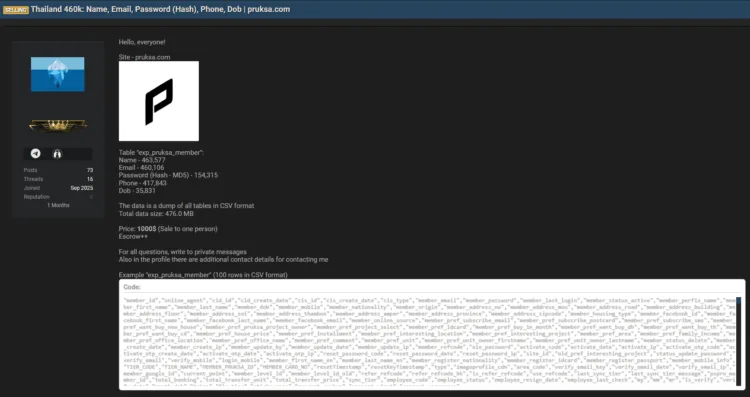This screenshot has width=750, height=397.
Task: View the Pruksa P logo image
Action: pos(159,101)
